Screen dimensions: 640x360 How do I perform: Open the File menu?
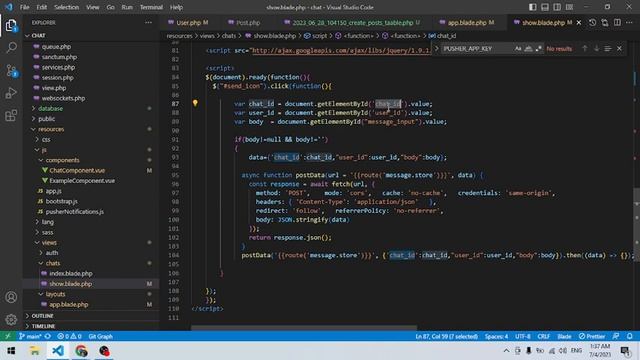click(x=24, y=7)
